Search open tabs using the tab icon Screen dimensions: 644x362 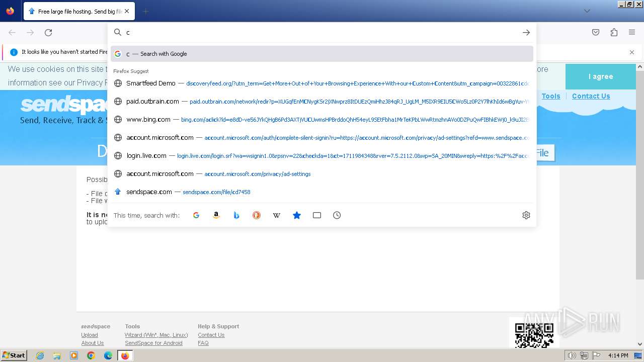coord(317,215)
